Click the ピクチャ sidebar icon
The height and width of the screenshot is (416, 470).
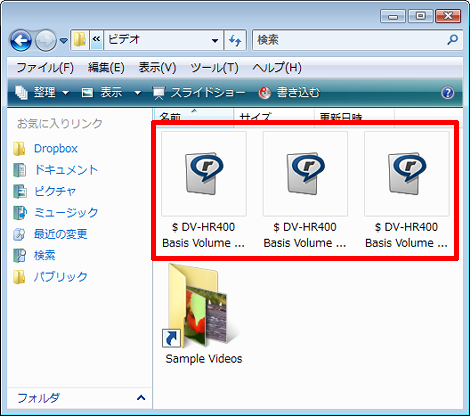tap(19, 191)
